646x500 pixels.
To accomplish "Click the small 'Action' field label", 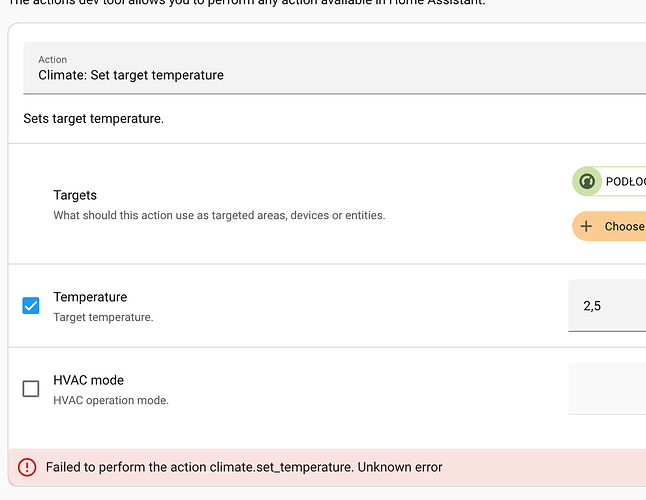I will [53, 60].
